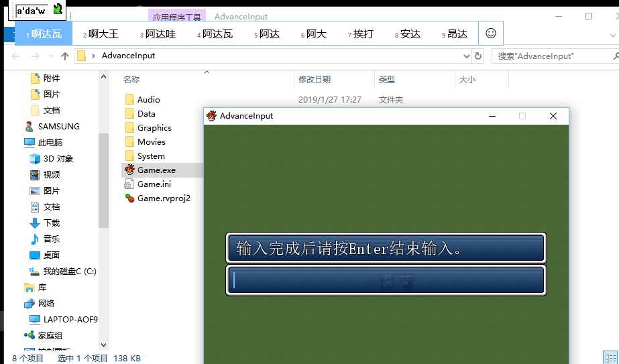The width and height of the screenshot is (619, 364).
Task: Click the Explorer back arrow
Action: 16,56
